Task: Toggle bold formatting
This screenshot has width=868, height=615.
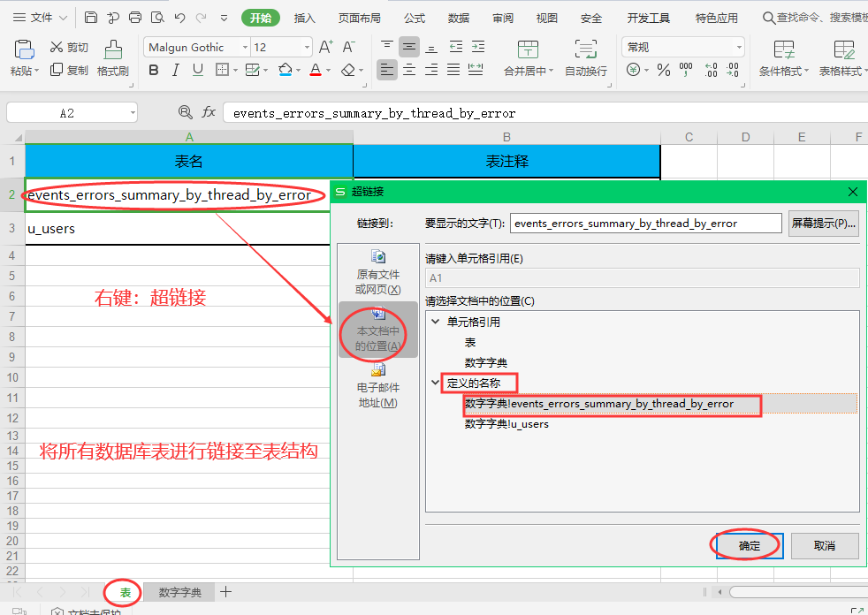Action: tap(153, 68)
